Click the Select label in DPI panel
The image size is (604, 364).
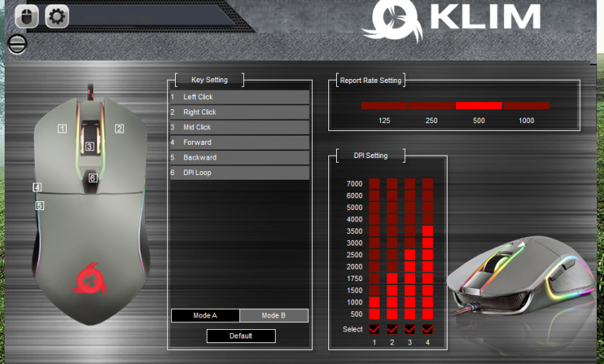click(352, 329)
